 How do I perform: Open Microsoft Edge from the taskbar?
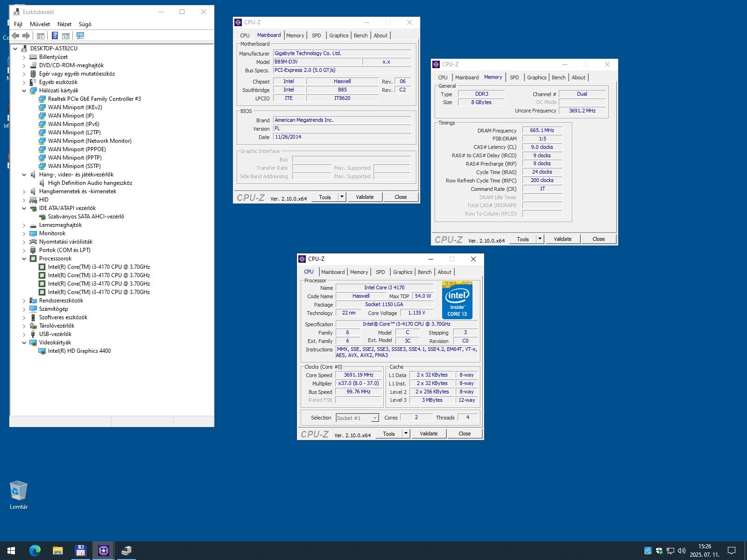coord(35,551)
